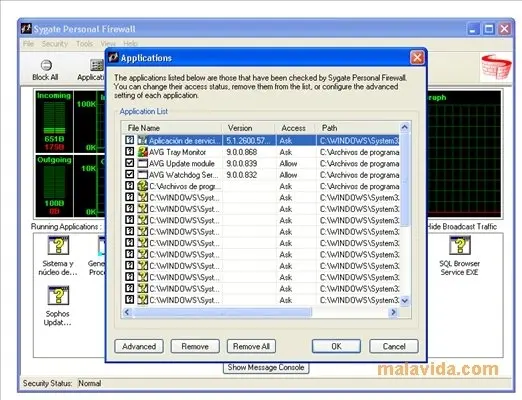Sort by Version column header
522x400 pixels.
coord(249,128)
